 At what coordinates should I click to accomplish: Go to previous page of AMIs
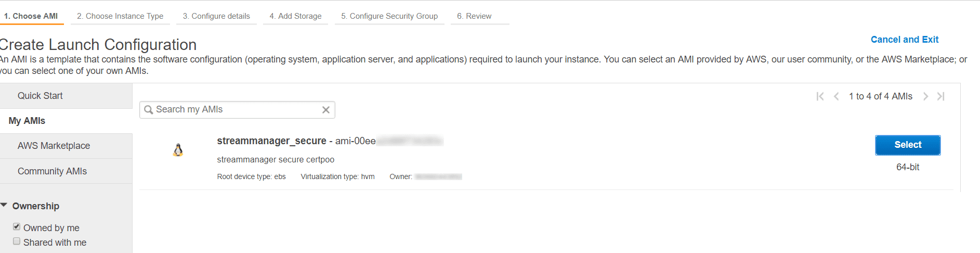click(x=836, y=96)
